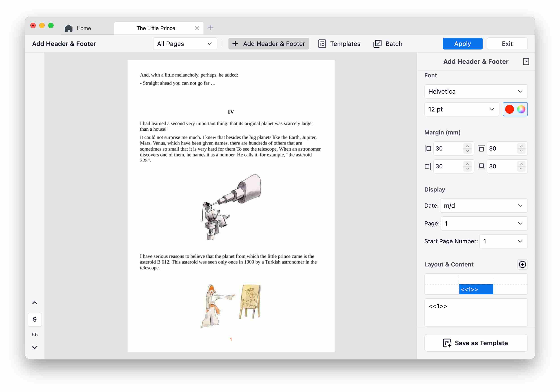The width and height of the screenshot is (560, 392).
Task: Open the Helvetica font dropdown
Action: [475, 91]
